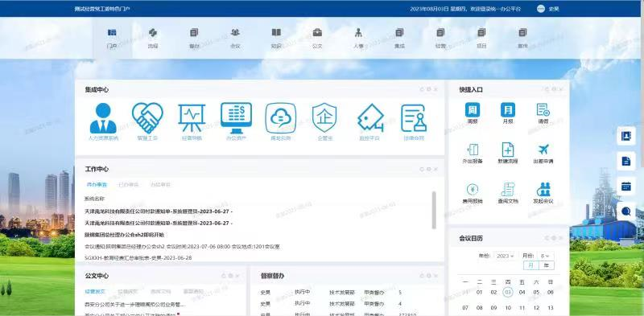Click the 工作中心 list vertical scrollbar
644x316 pixels.
click(434, 210)
